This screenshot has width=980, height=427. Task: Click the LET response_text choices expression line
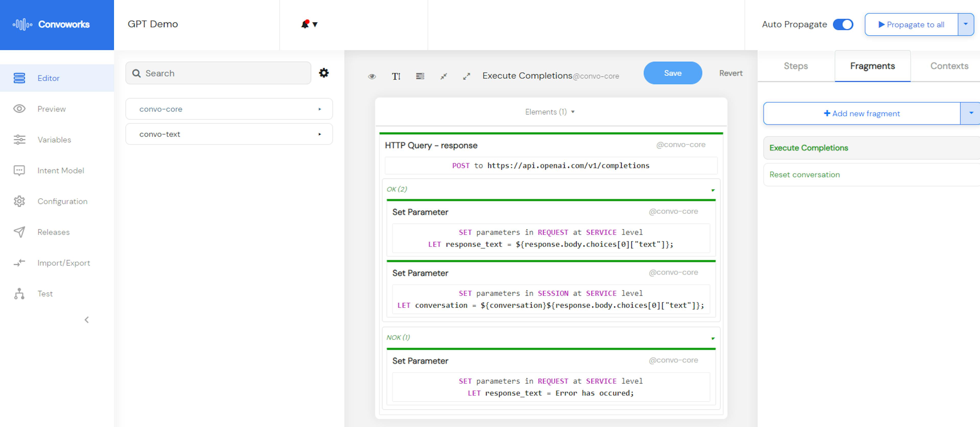(551, 244)
